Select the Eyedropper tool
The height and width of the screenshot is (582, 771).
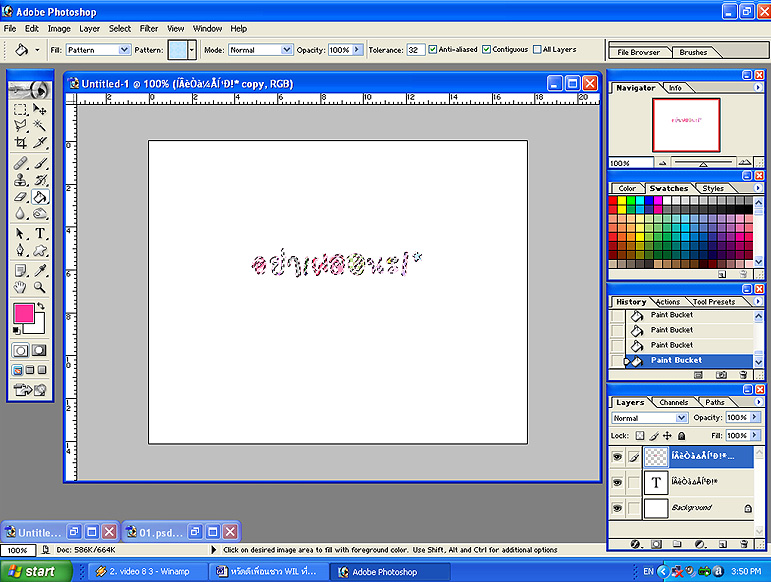click(x=40, y=270)
